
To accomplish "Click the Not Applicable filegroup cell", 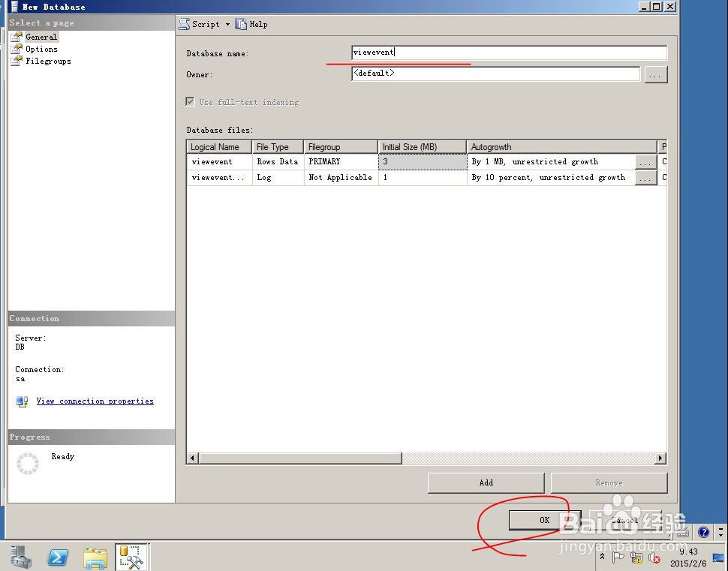I will (x=341, y=177).
